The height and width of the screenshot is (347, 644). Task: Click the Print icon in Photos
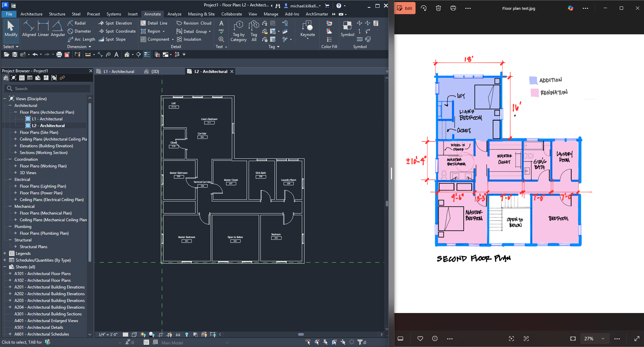click(453, 8)
